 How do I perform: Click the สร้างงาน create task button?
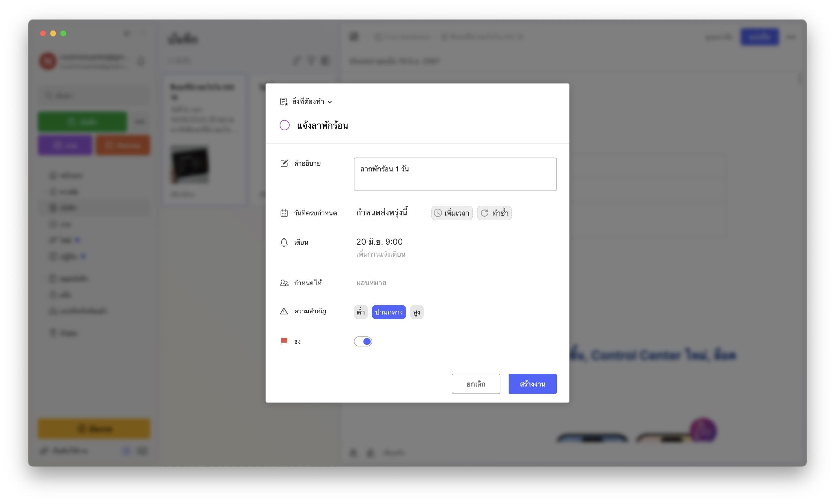[x=532, y=384]
